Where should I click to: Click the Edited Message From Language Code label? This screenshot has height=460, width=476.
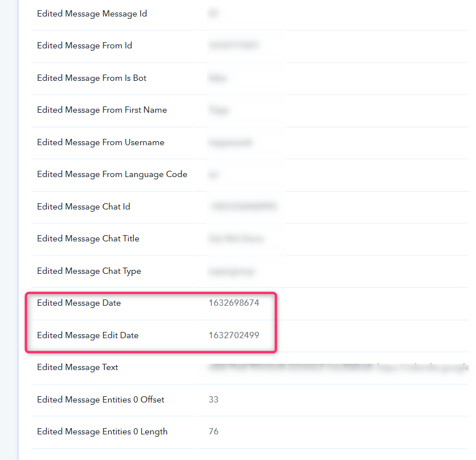coord(112,175)
